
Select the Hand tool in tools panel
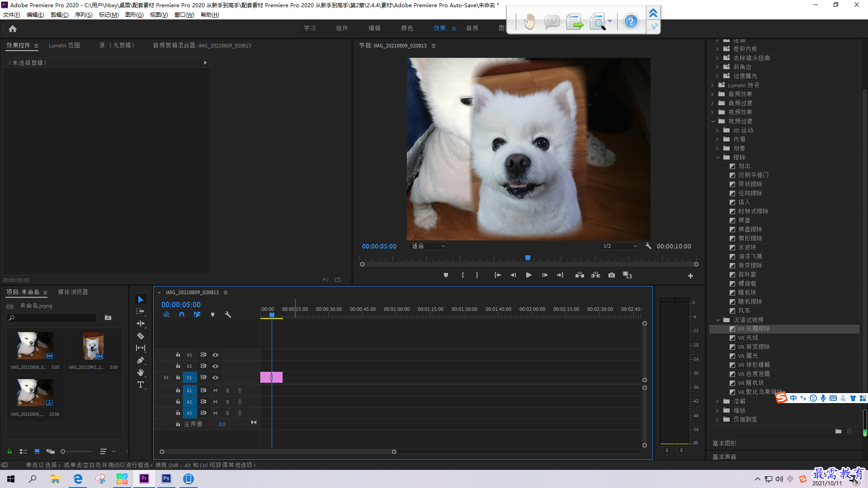141,372
